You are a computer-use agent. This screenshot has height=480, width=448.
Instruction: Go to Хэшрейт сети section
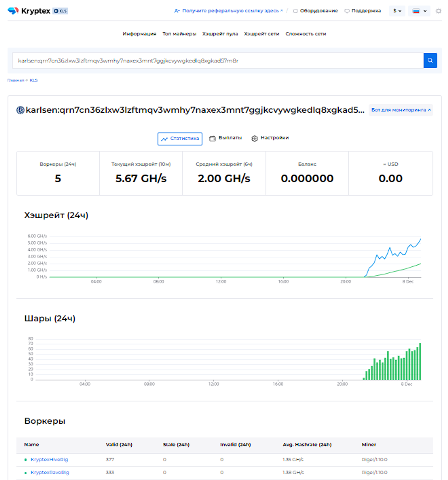[x=261, y=34]
